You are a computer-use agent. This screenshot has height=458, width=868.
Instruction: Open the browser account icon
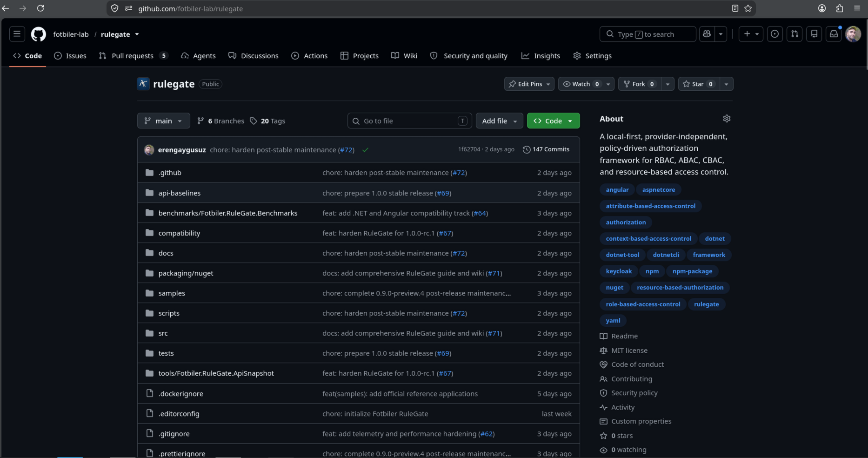click(822, 8)
